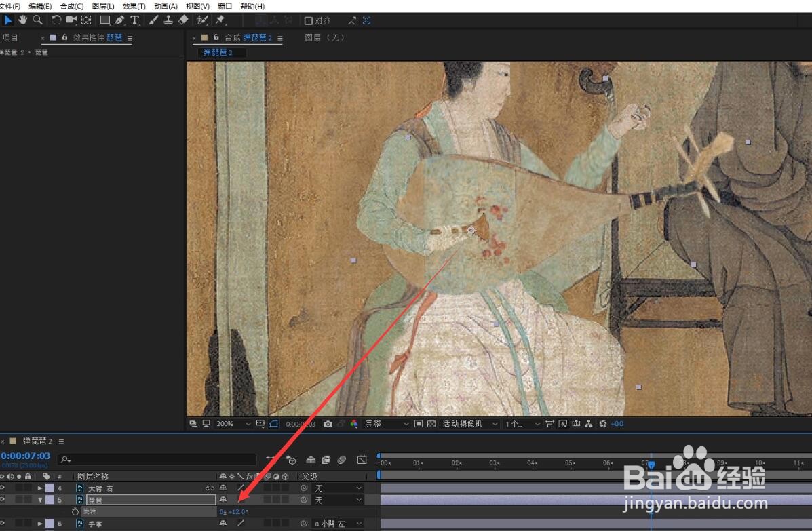This screenshot has height=531, width=812.
Task: Hide layer 4 大臂 右 eye toggle
Action: pyautogui.click(x=2, y=488)
